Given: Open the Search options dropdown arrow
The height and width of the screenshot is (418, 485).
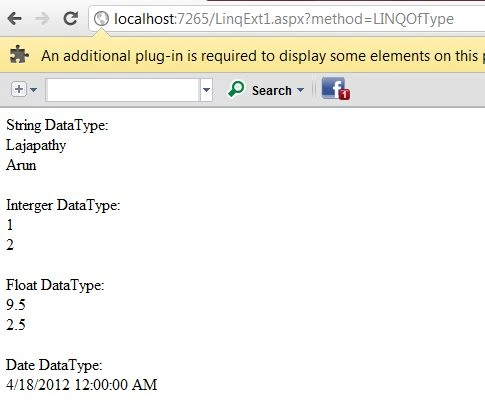Looking at the screenshot, I should click(x=300, y=90).
